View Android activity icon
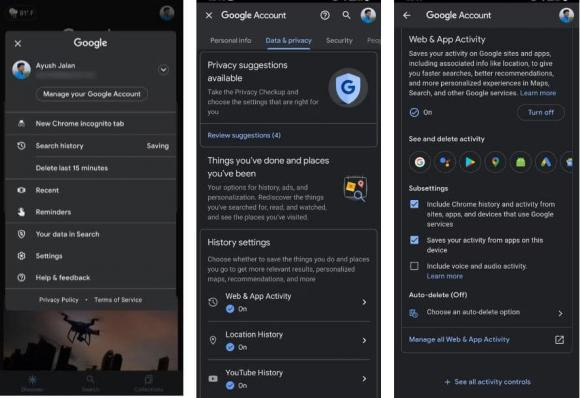 (x=520, y=162)
